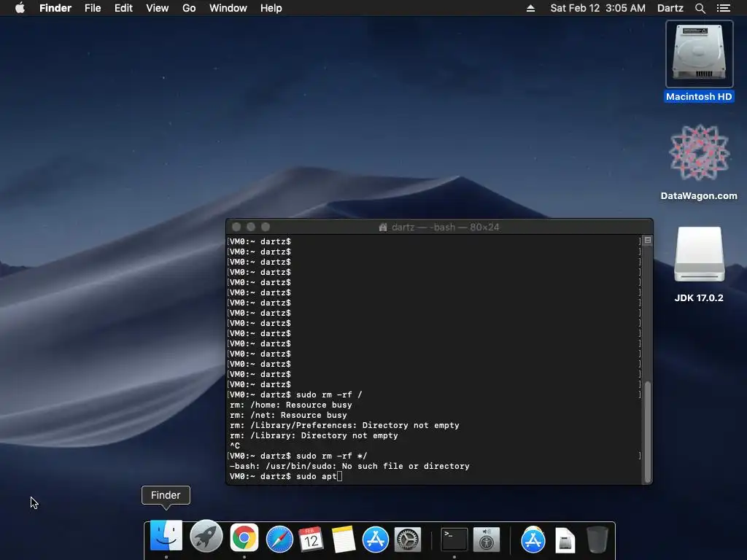747x560 pixels.
Task: Open Launchpad rocket icon in Dock
Action: pyautogui.click(x=206, y=536)
